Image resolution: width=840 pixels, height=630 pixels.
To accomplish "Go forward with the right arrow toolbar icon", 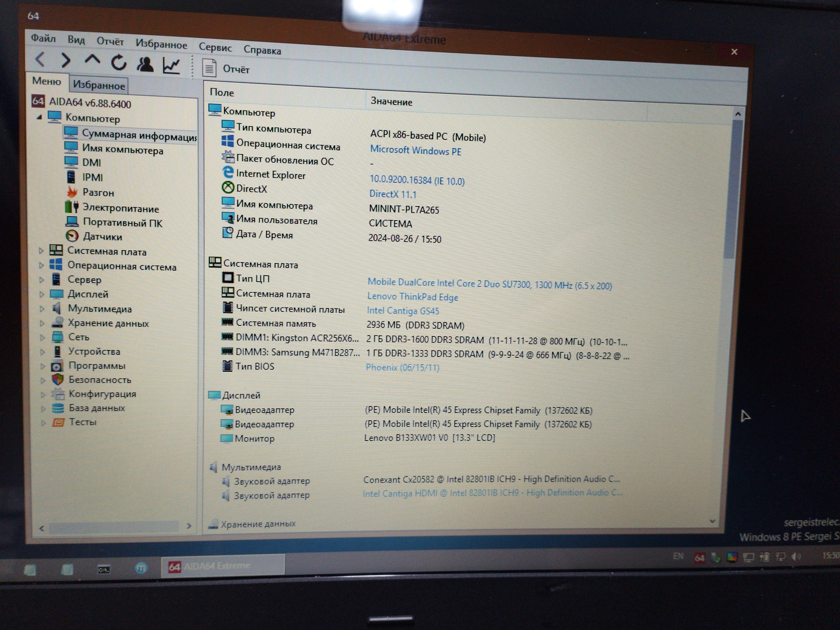I will (x=66, y=60).
